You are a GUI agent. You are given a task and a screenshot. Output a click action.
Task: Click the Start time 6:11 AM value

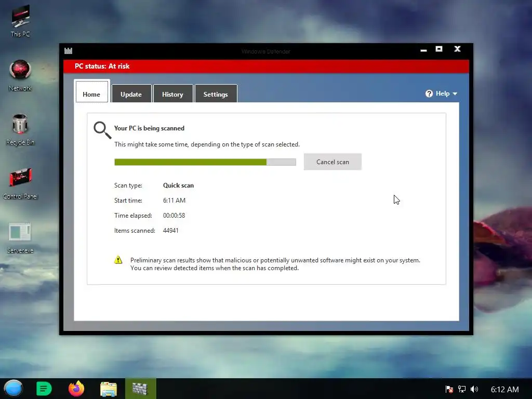click(174, 201)
